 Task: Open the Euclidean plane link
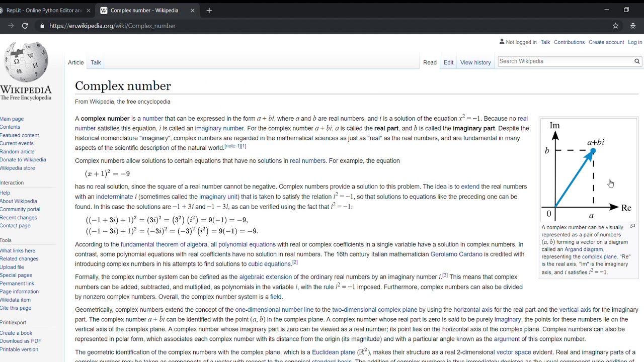point(334,352)
